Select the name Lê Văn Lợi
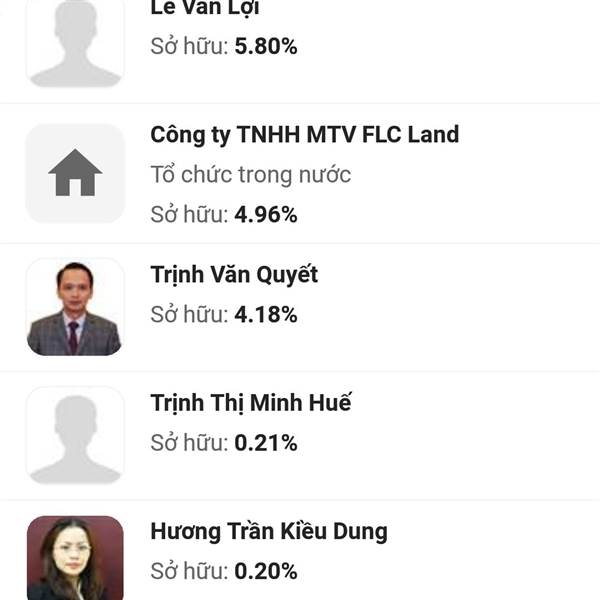 (205, 8)
